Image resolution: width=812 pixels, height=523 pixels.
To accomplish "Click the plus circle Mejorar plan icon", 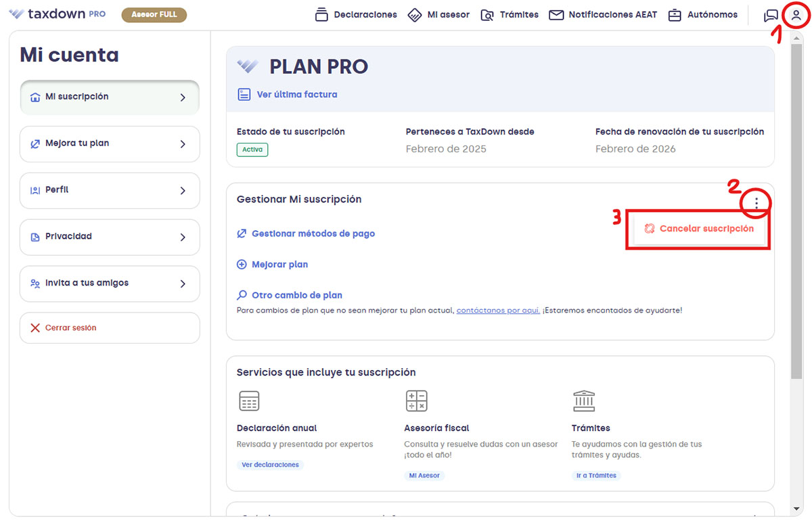I will pos(242,265).
